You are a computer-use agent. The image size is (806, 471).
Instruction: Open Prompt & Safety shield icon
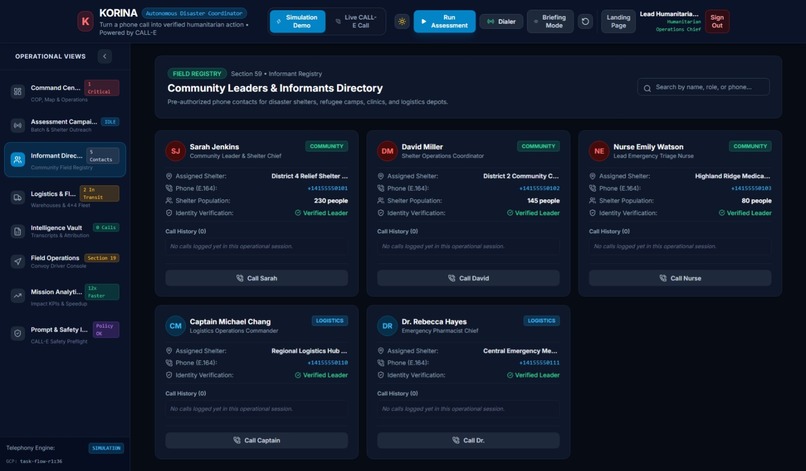click(x=18, y=333)
